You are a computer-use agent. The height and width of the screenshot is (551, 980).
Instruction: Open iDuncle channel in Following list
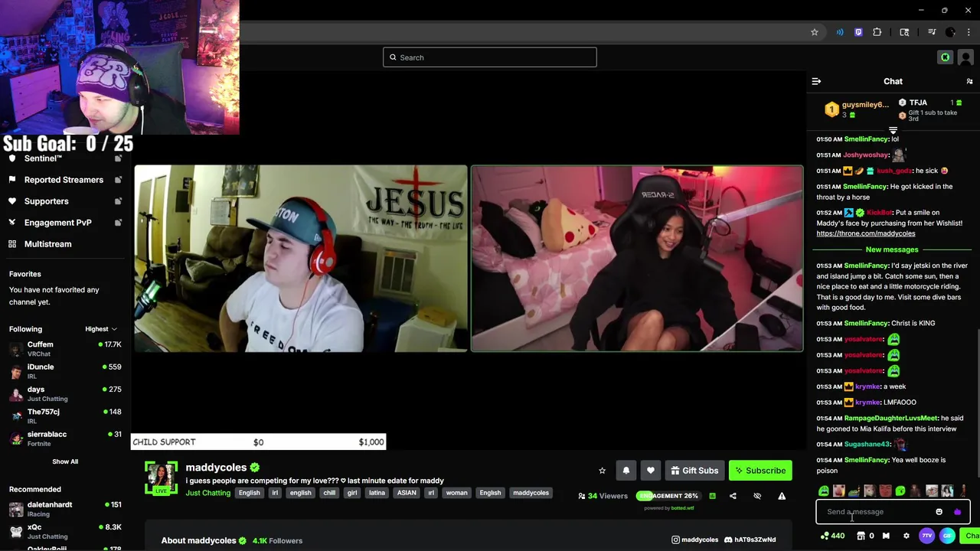tap(65, 371)
